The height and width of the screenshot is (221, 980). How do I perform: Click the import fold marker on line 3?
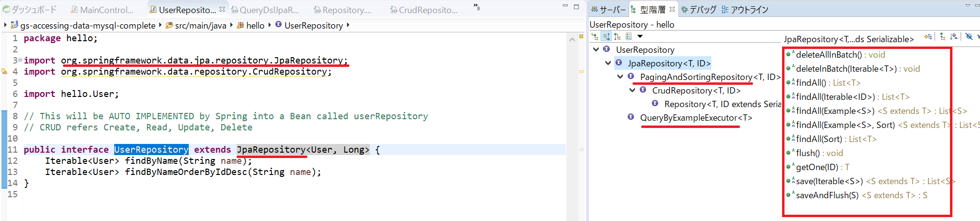coord(20,60)
